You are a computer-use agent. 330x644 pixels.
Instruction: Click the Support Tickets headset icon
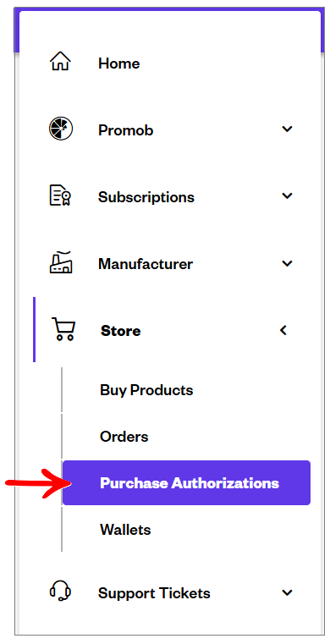[60, 591]
